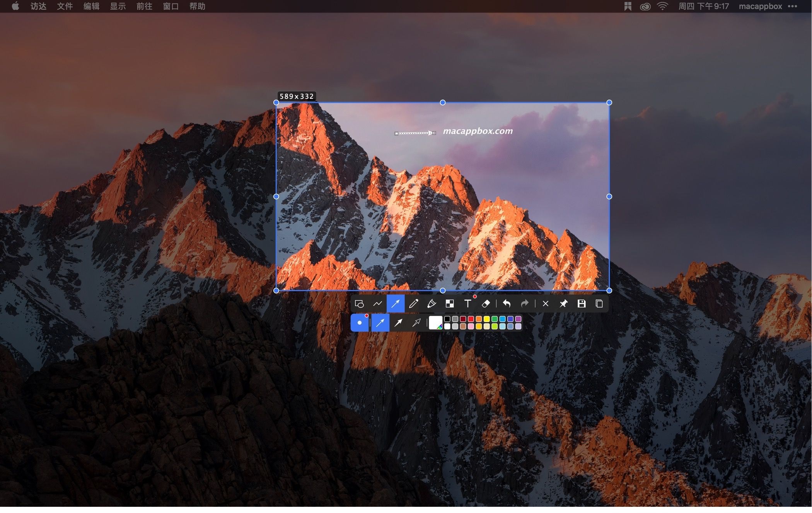The image size is (812, 513).
Task: Select the mosaic blur tool
Action: pos(450,304)
